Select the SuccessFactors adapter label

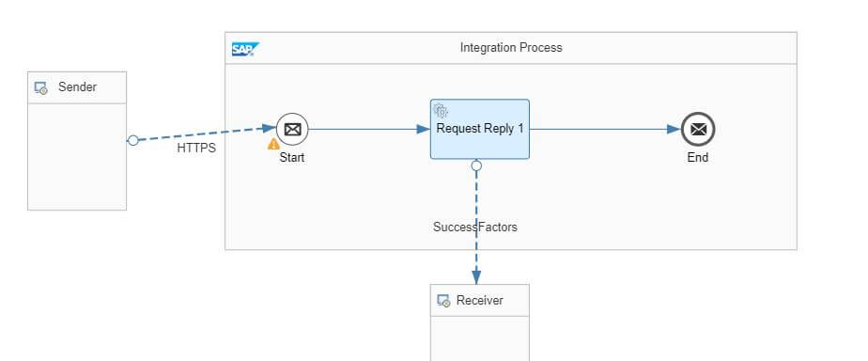[475, 227]
